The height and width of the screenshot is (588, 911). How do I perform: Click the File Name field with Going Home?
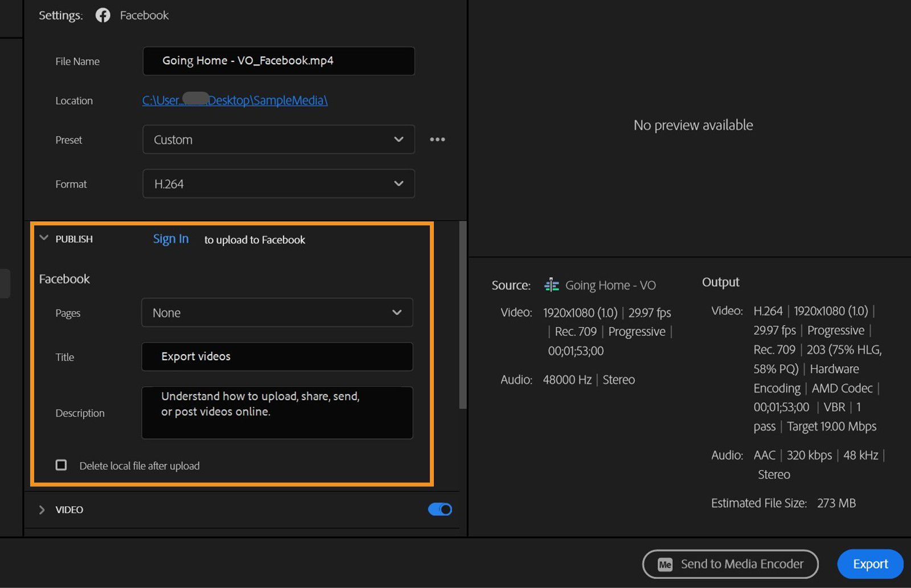click(278, 61)
